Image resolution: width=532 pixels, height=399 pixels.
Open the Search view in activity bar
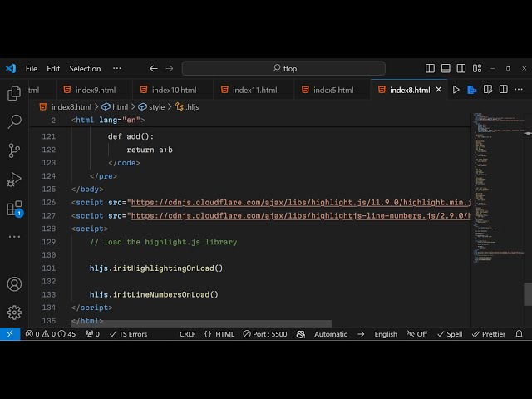(14, 122)
